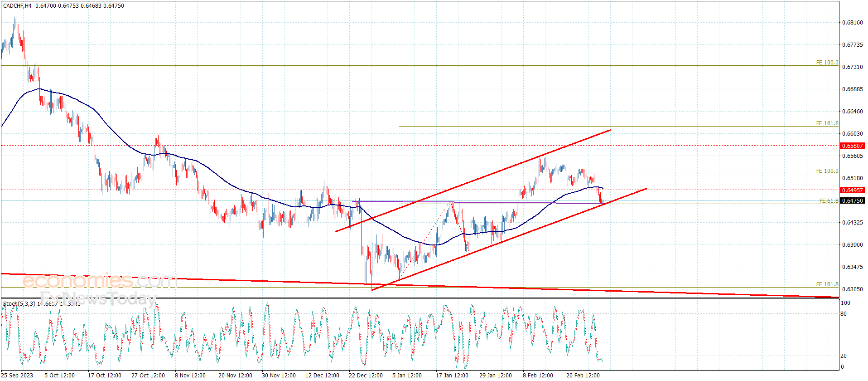Click the CADCHF,H4 chart title text
Screen dimensions: 868x381
coord(17,6)
